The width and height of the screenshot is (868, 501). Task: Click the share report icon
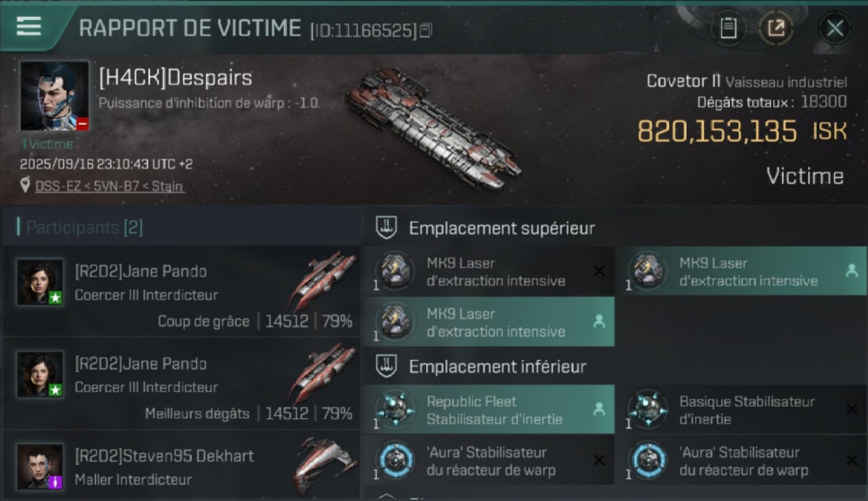click(x=776, y=28)
